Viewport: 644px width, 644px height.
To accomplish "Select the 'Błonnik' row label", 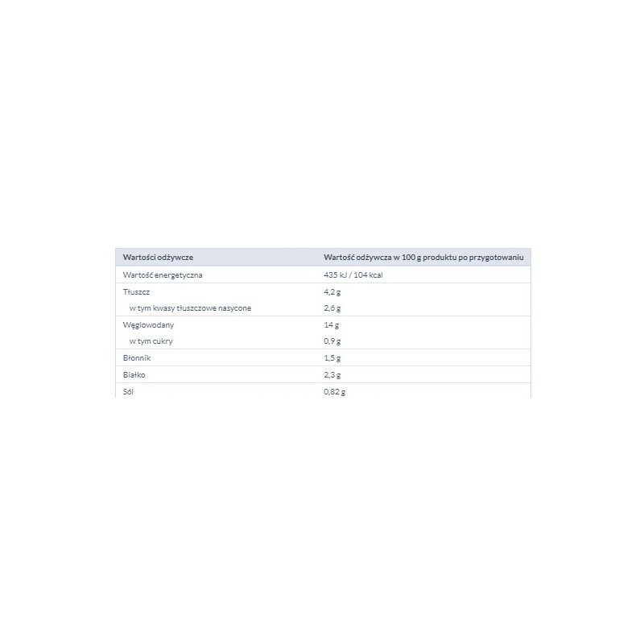I will 136,358.
